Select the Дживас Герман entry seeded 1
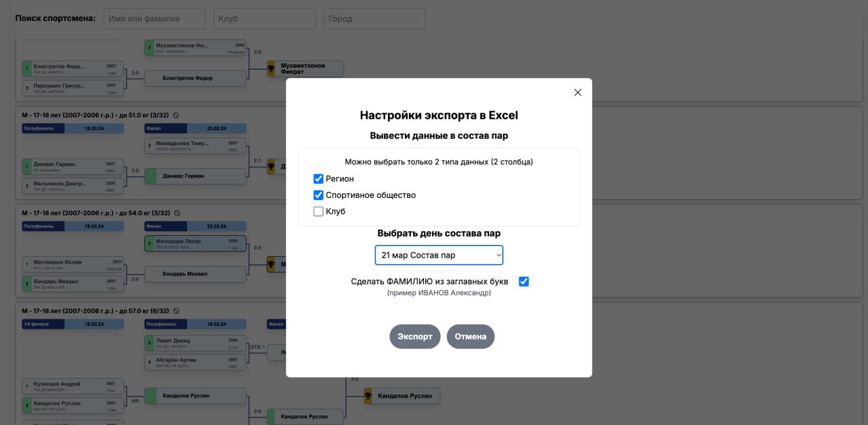 pyautogui.click(x=73, y=166)
